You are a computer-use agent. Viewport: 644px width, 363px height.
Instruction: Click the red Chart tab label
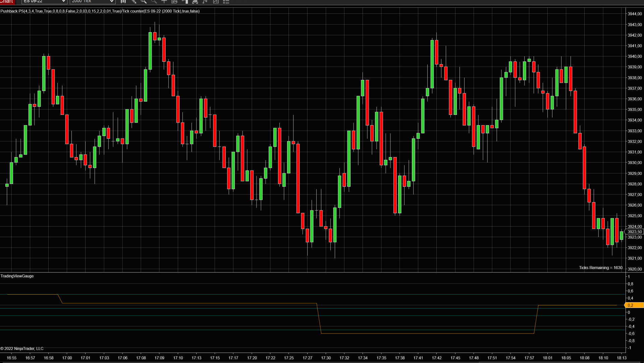tap(7, 2)
